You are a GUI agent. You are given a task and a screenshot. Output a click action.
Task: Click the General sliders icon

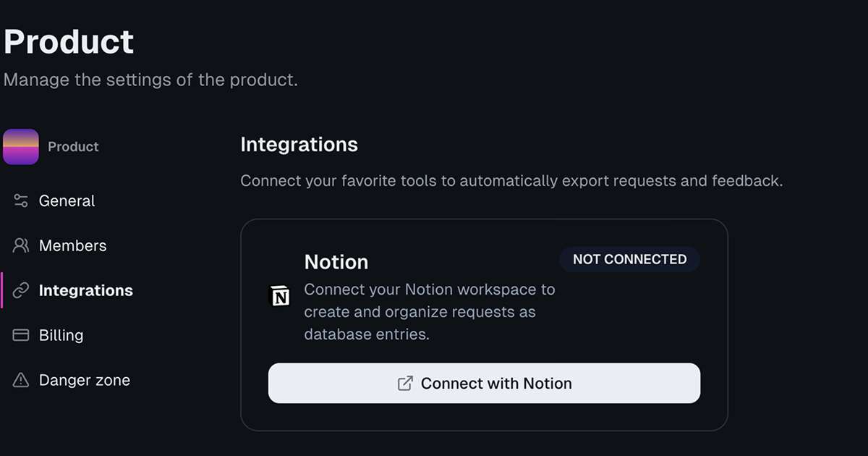coord(21,200)
